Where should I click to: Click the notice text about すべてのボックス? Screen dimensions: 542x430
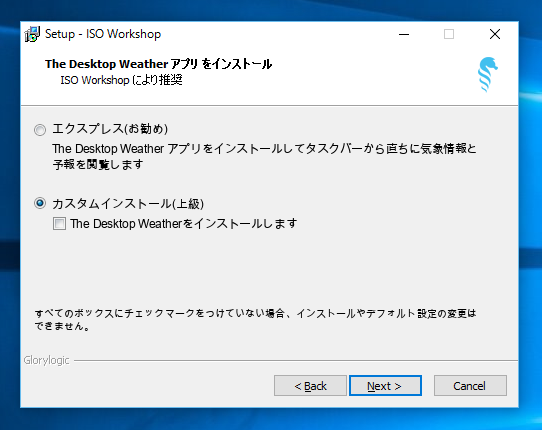255,320
